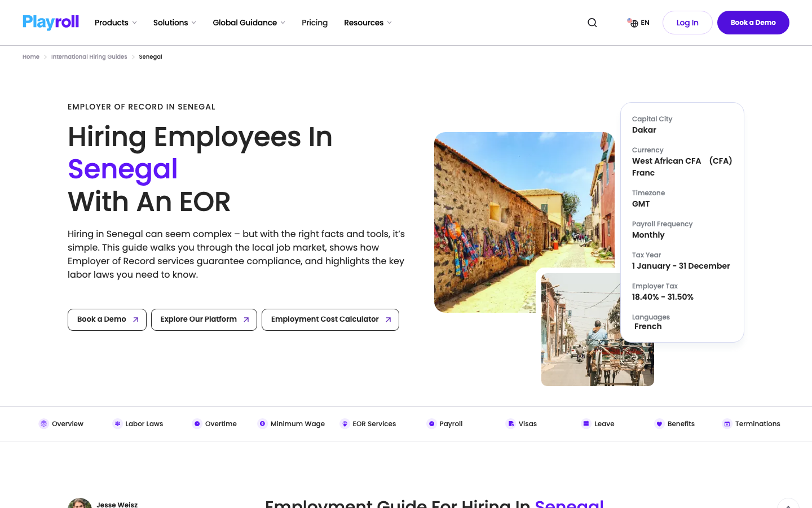The image size is (812, 508).
Task: Click the International Hiring Guides breadcrumb
Action: click(x=89, y=57)
